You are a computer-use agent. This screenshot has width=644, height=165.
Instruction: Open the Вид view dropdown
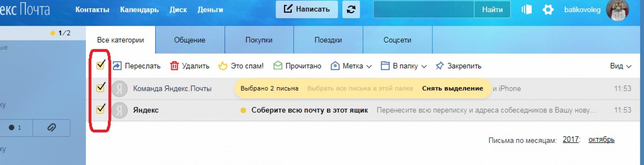[620, 66]
